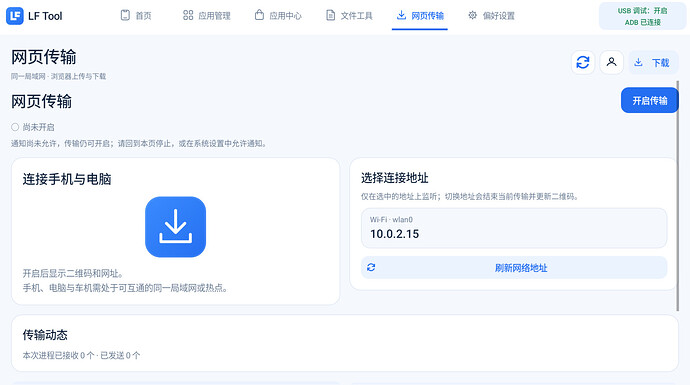
Task: Click the gear icon for 偏好设置
Action: [x=472, y=15]
